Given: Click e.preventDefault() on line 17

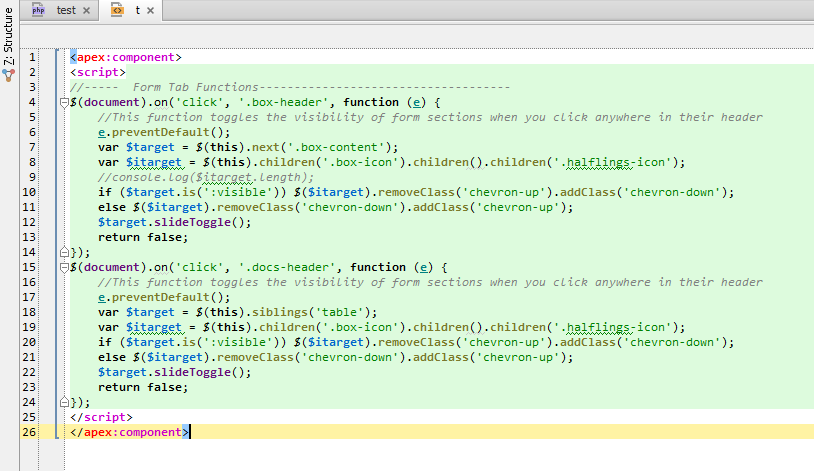Looking at the screenshot, I should point(164,298).
